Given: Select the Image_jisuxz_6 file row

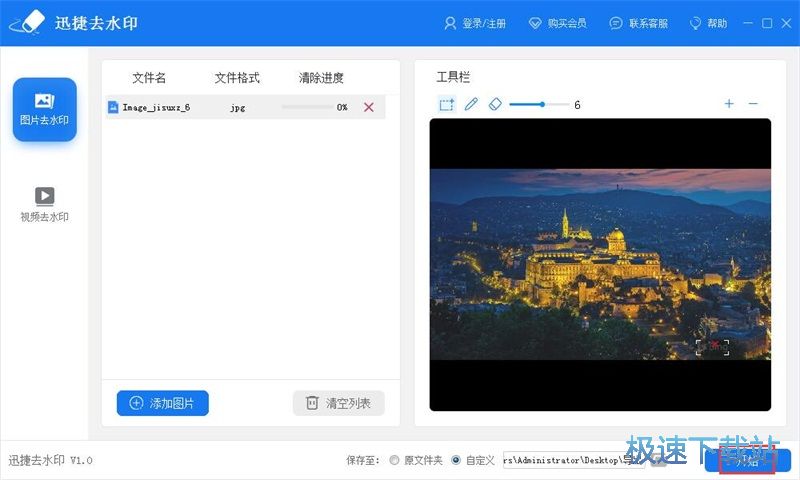Looking at the screenshot, I should pyautogui.click(x=245, y=107).
